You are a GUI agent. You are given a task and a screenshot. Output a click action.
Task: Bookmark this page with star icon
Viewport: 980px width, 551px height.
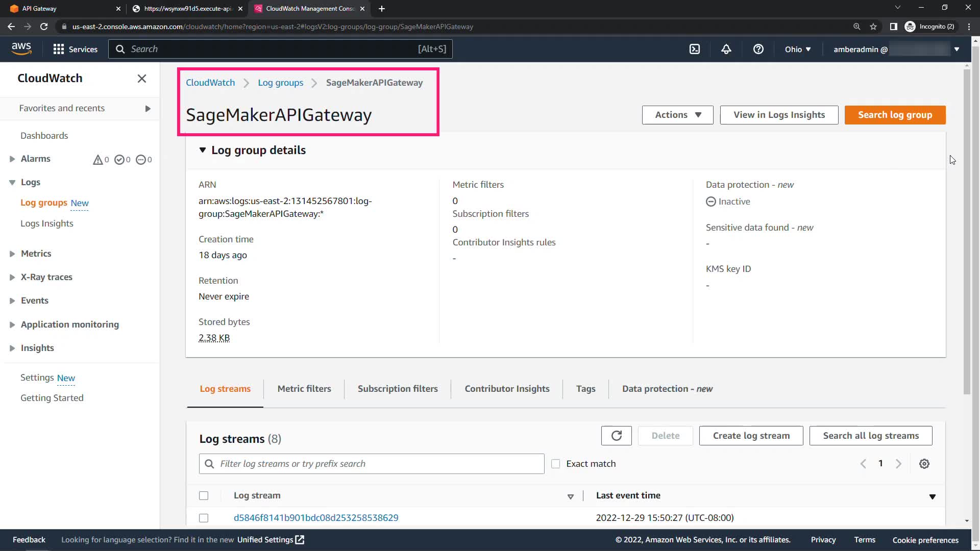pos(873,27)
